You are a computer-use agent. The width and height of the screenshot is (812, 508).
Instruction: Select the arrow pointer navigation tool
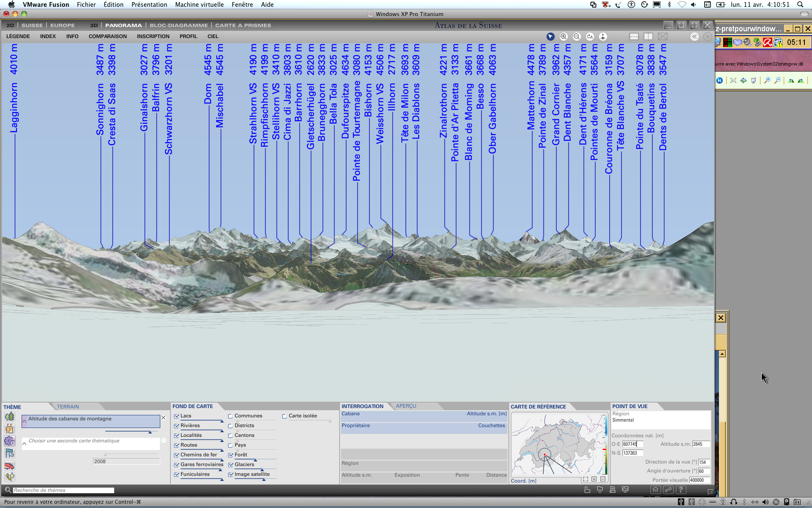coord(550,37)
